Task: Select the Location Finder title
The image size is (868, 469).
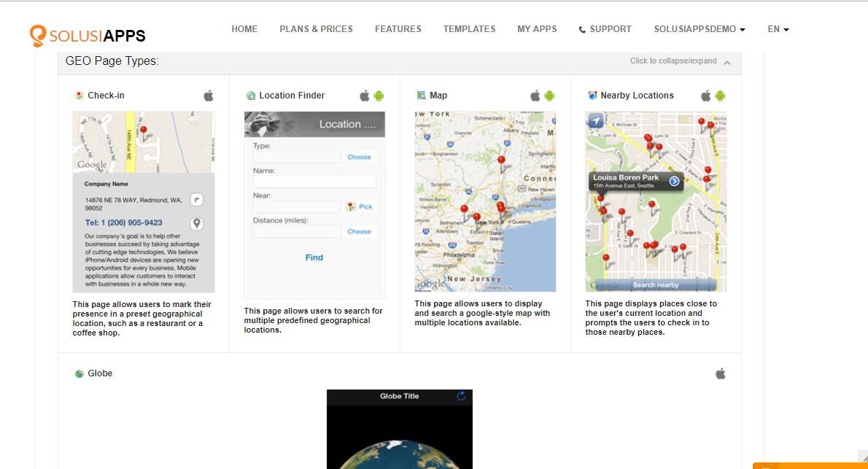Action: click(x=292, y=96)
